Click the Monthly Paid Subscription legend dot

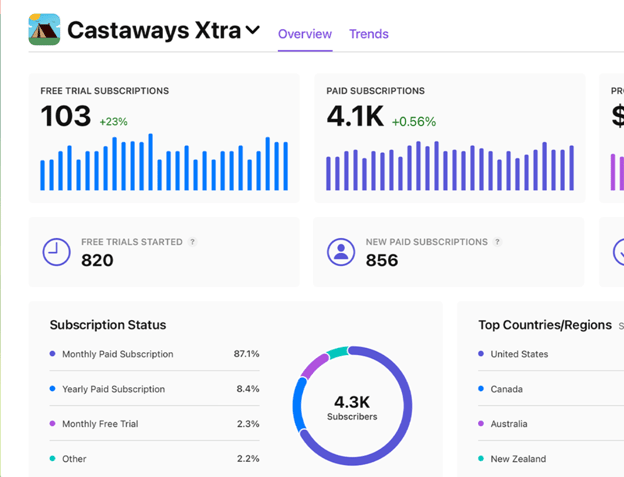(x=52, y=354)
